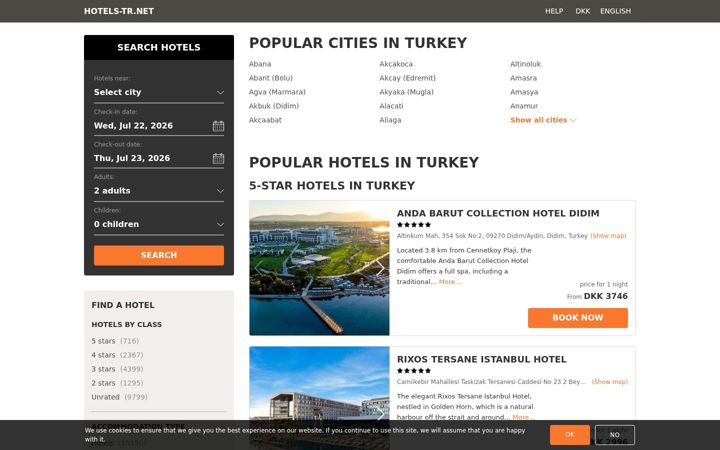Open the HELP menu item
Viewport: 720px width, 450px height.
[x=554, y=11]
